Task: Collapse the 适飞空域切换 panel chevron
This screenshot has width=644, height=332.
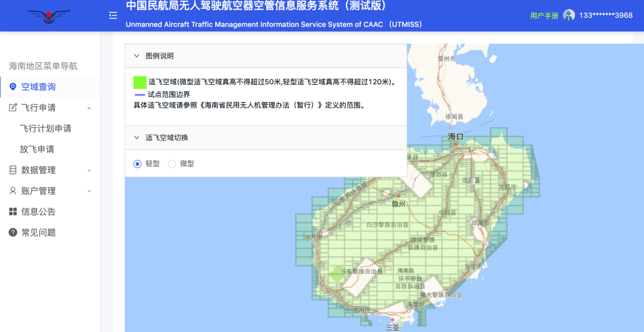Action: [137, 138]
